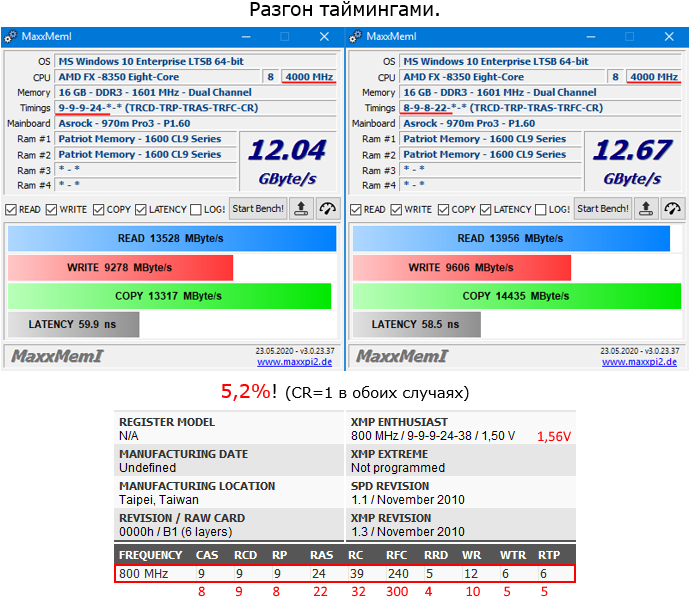The height and width of the screenshot is (599, 691).
Task: Click SPD REVISION value 1.1 / November 2010
Action: 408,500
